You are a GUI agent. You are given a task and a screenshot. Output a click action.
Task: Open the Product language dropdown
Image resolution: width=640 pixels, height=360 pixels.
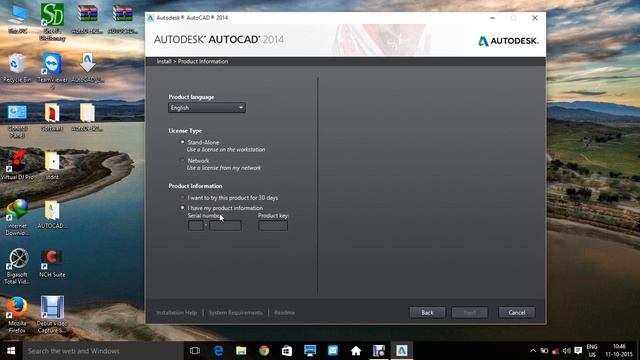coord(207,108)
